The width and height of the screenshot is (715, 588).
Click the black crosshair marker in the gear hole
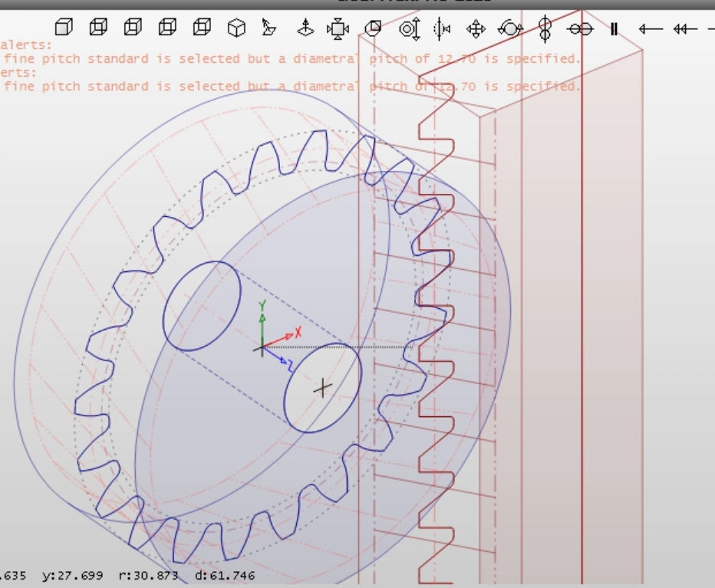coord(323,388)
